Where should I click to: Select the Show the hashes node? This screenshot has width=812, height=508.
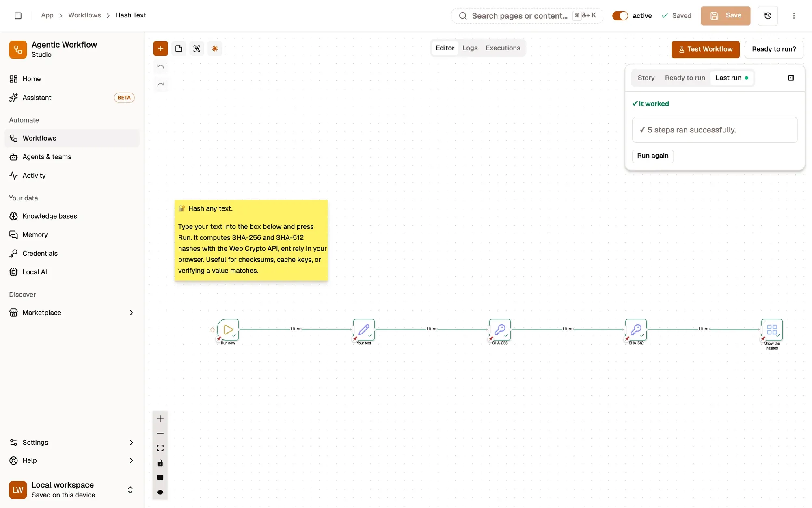tap(772, 330)
